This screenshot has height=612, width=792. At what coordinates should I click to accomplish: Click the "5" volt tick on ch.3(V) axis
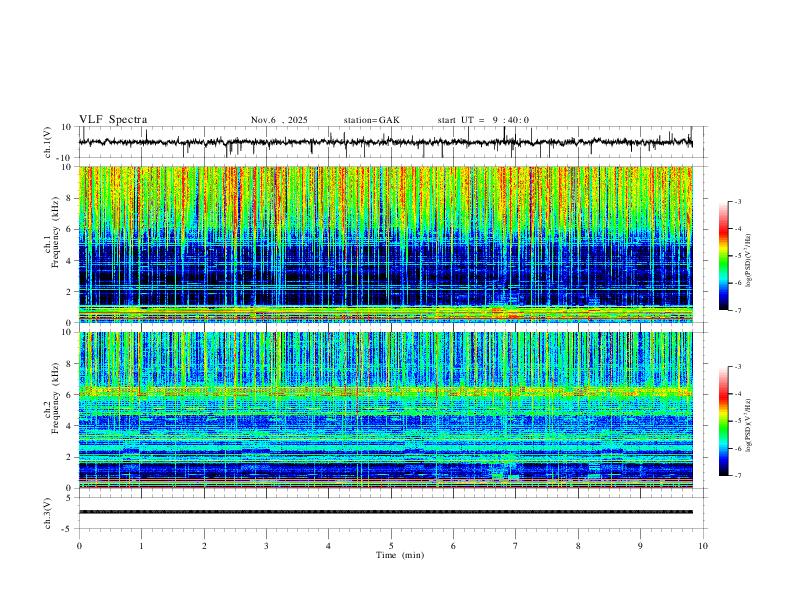click(x=69, y=498)
